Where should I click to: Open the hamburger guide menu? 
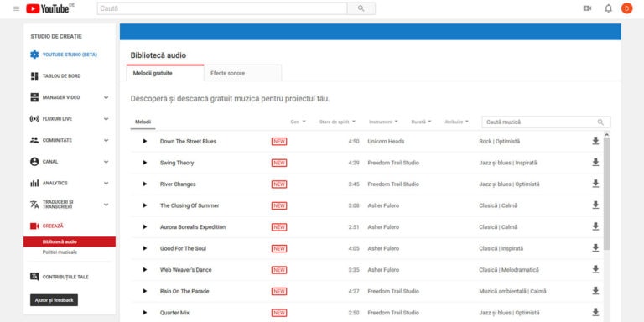tap(17, 8)
